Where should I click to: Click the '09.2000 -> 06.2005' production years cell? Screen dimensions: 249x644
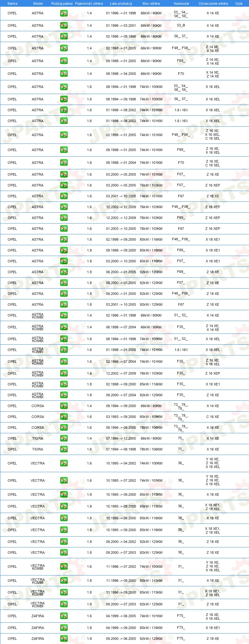pyautogui.click(x=121, y=639)
